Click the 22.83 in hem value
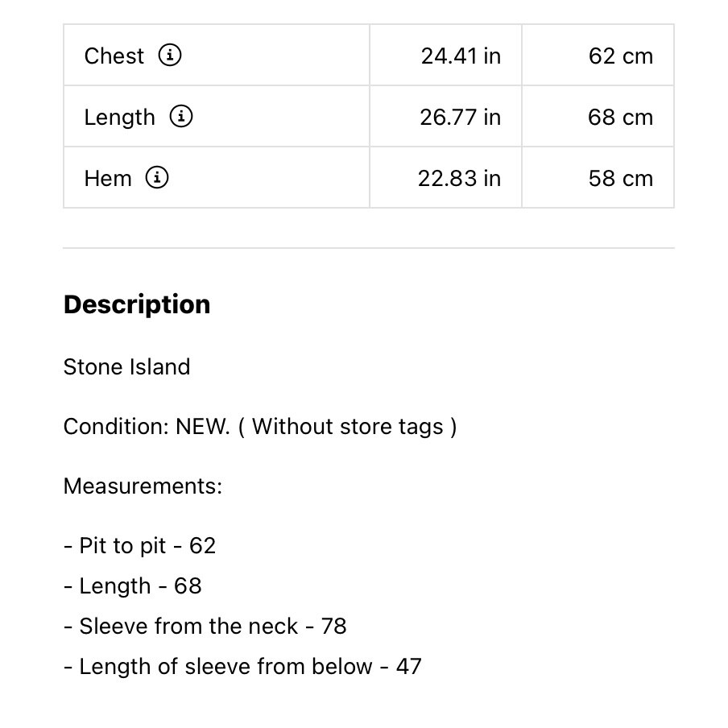728x728 pixels. tap(459, 179)
